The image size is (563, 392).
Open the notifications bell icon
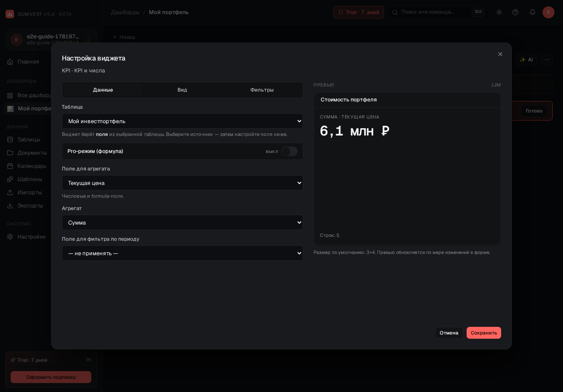[x=532, y=12]
